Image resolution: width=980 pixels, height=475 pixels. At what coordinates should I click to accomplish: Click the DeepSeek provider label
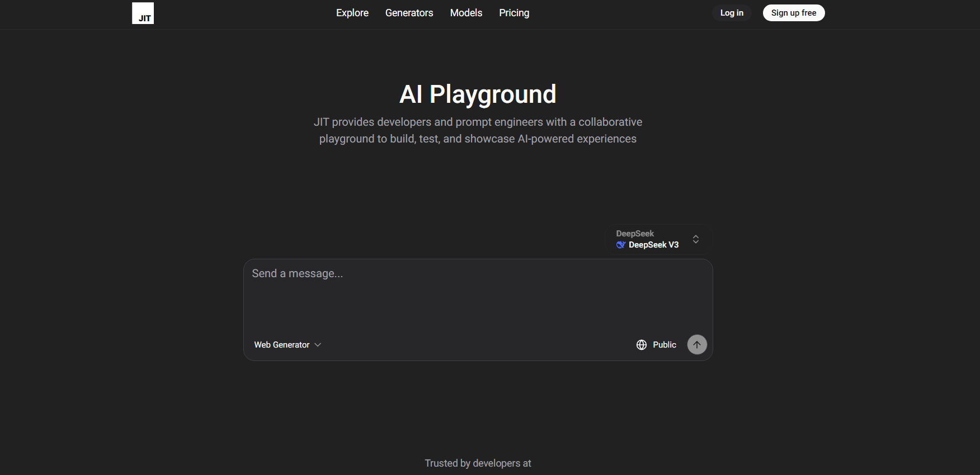(x=635, y=234)
